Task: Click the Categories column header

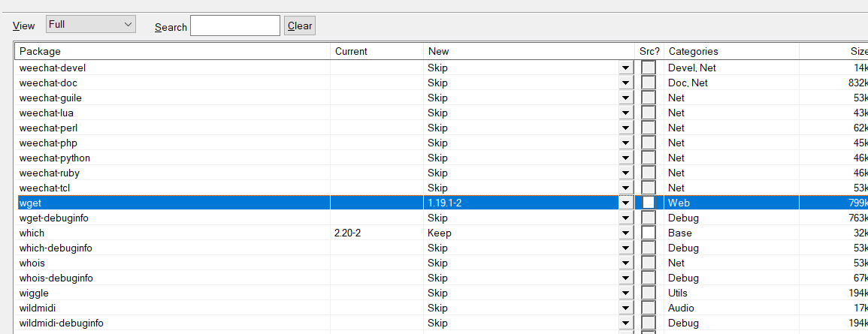Action: click(731, 52)
